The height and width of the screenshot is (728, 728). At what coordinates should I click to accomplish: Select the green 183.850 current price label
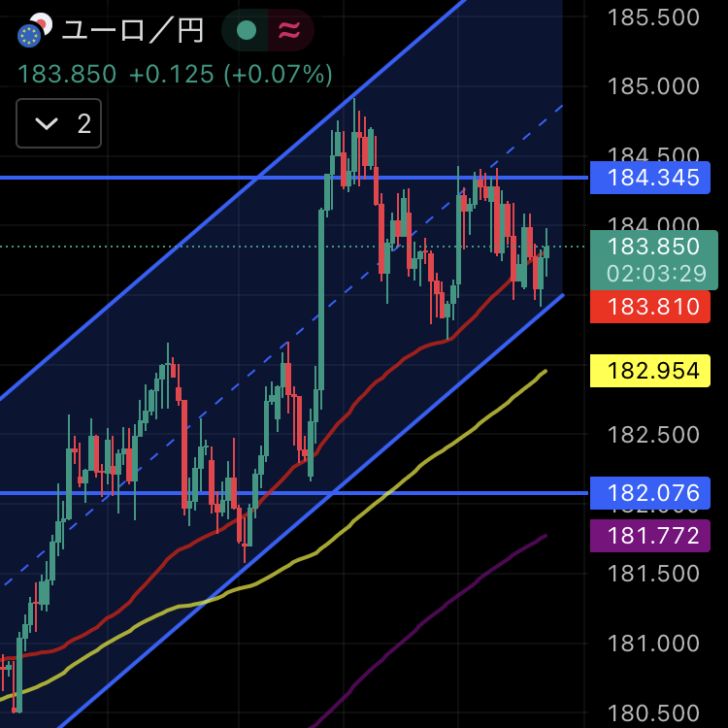tap(653, 247)
